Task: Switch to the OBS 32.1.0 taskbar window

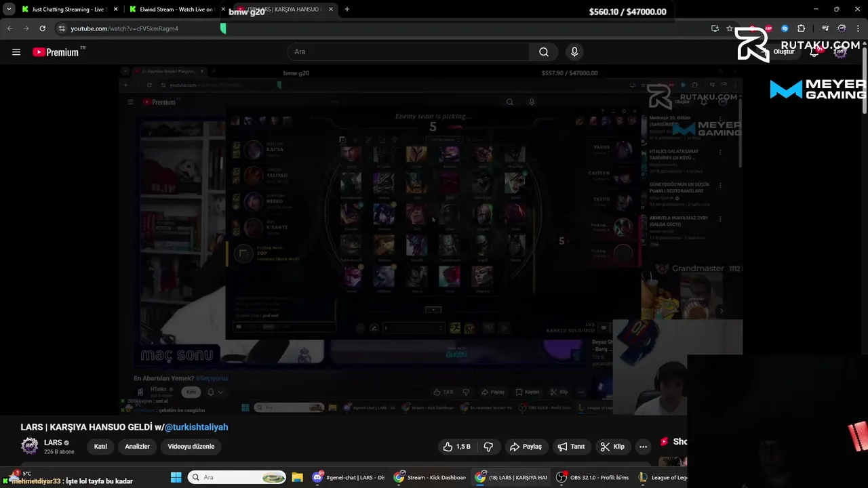Action: click(593, 477)
